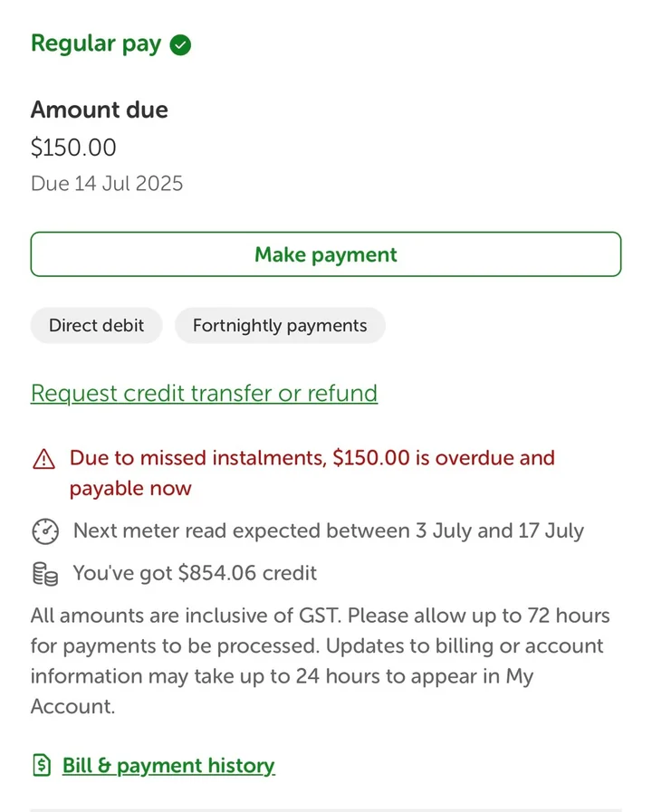Image resolution: width=652 pixels, height=812 pixels.
Task: Click the divider line below payment history
Action: [x=326, y=808]
